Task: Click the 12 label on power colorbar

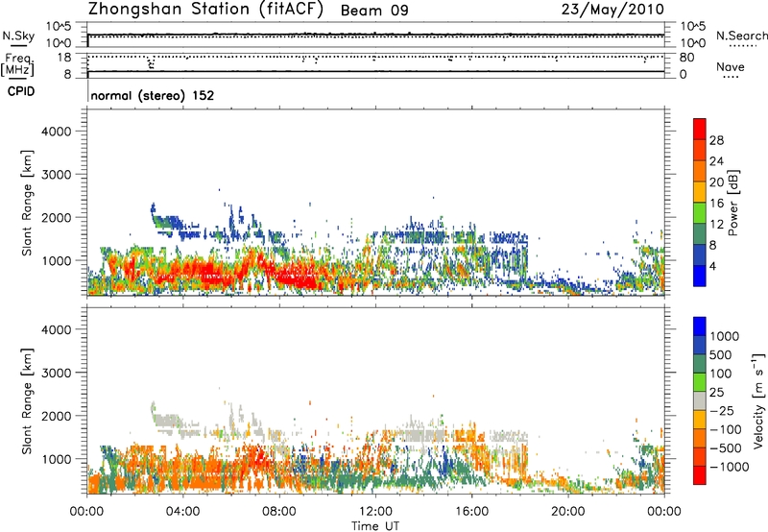Action: pyautogui.click(x=716, y=225)
